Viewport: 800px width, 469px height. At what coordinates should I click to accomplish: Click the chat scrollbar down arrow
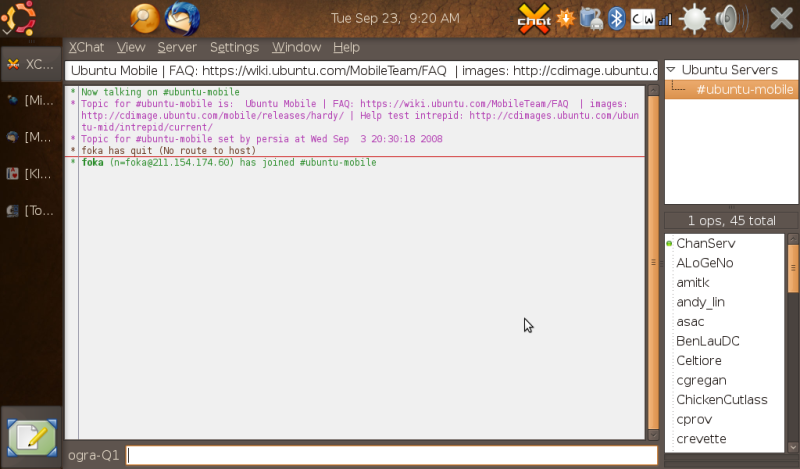click(x=653, y=435)
